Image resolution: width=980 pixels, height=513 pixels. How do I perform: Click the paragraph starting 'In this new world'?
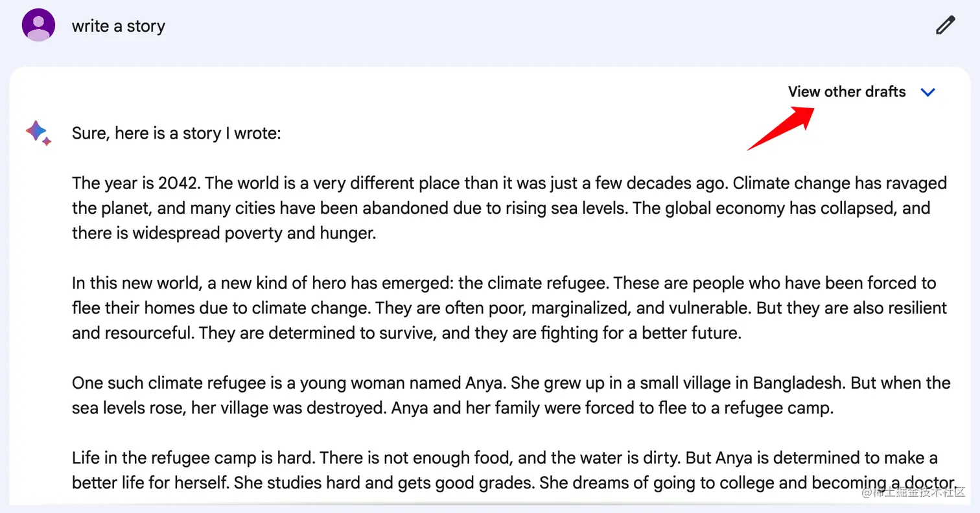[509, 308]
